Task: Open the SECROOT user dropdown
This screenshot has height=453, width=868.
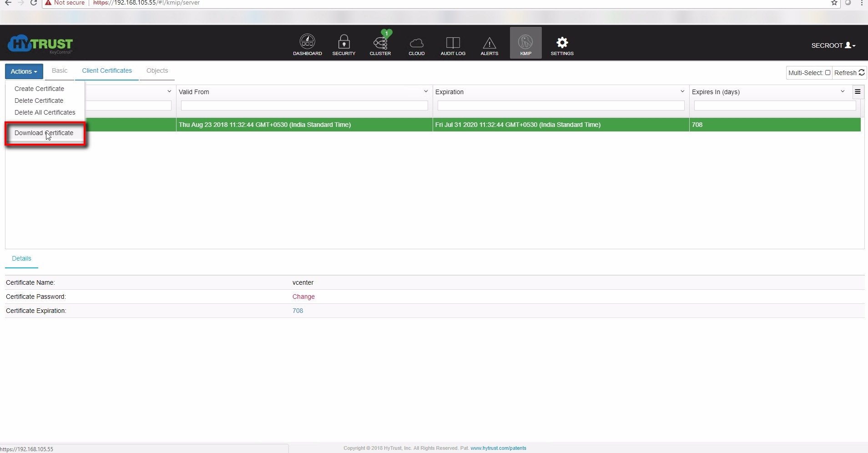Action: tap(833, 45)
